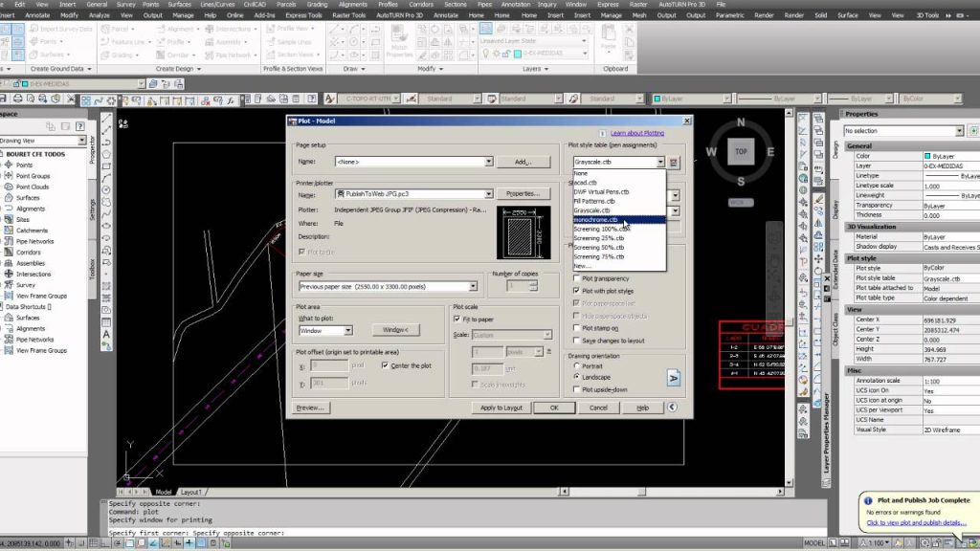Click the Toolspace help icon
Viewport: 980px width, 551px height.
pyautogui.click(x=80, y=126)
